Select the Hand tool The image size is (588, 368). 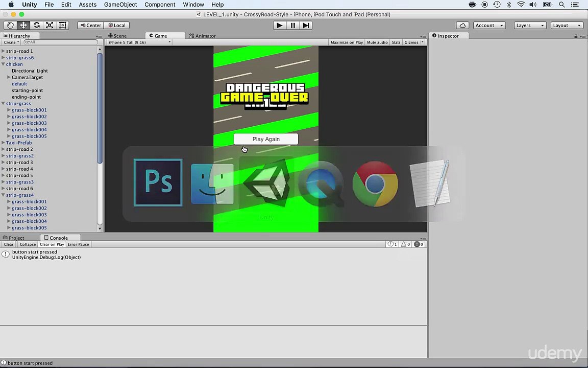tap(10, 25)
